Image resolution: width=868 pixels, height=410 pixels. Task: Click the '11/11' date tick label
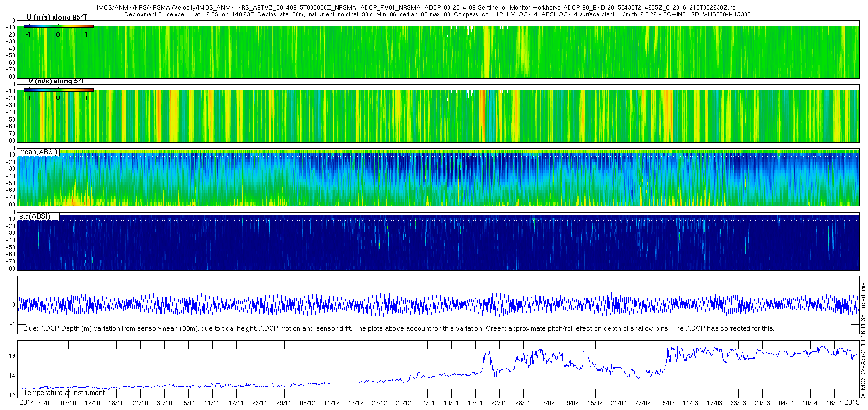(212, 403)
